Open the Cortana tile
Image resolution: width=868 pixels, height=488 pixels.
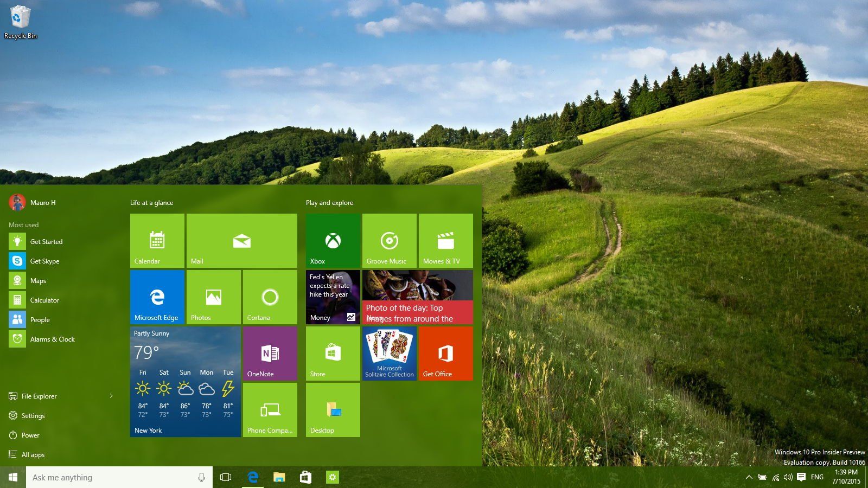(270, 297)
